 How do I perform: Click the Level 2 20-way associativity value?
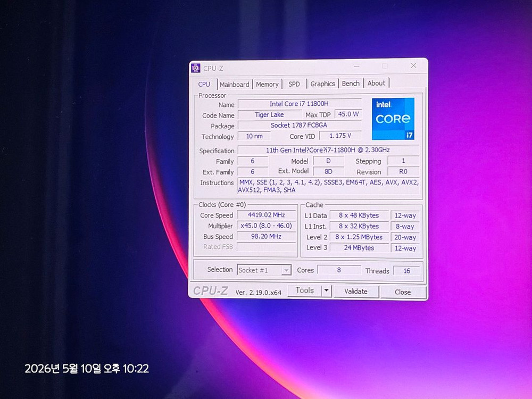[405, 237]
